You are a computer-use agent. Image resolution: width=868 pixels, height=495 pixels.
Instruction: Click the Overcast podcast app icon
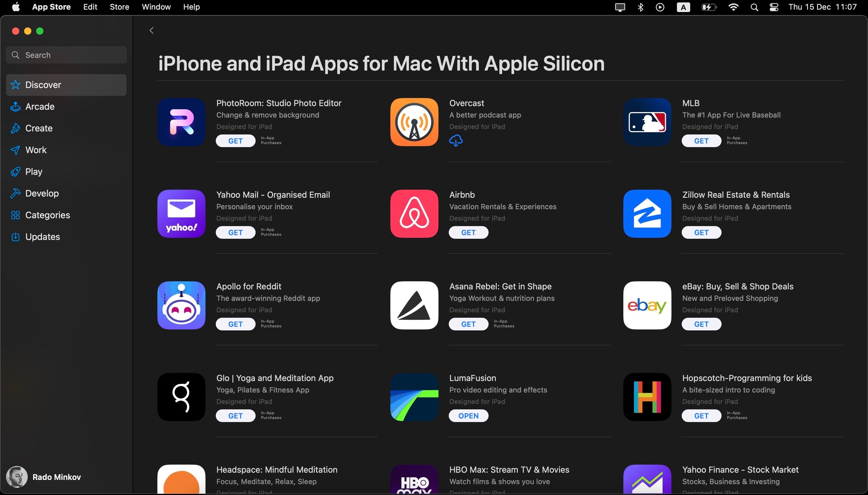point(414,122)
